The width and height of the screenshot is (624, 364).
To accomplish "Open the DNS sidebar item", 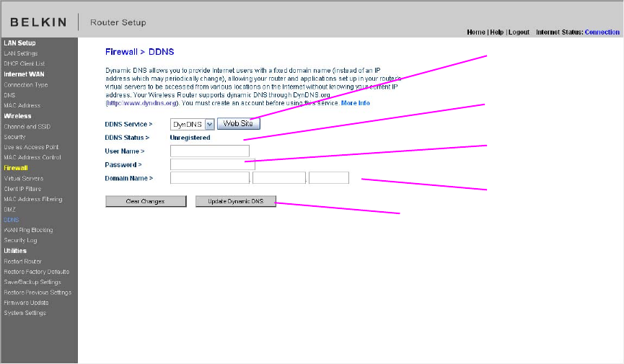I will (x=9, y=95).
